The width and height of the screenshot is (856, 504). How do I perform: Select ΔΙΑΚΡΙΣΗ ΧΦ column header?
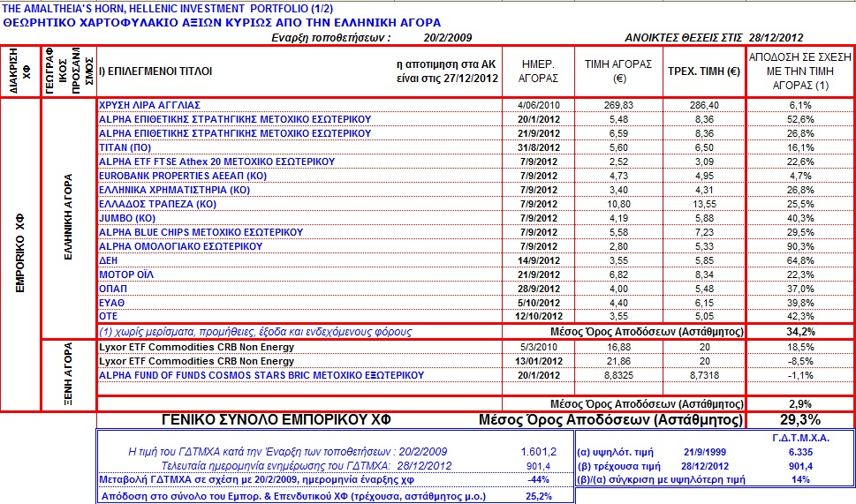[20, 71]
